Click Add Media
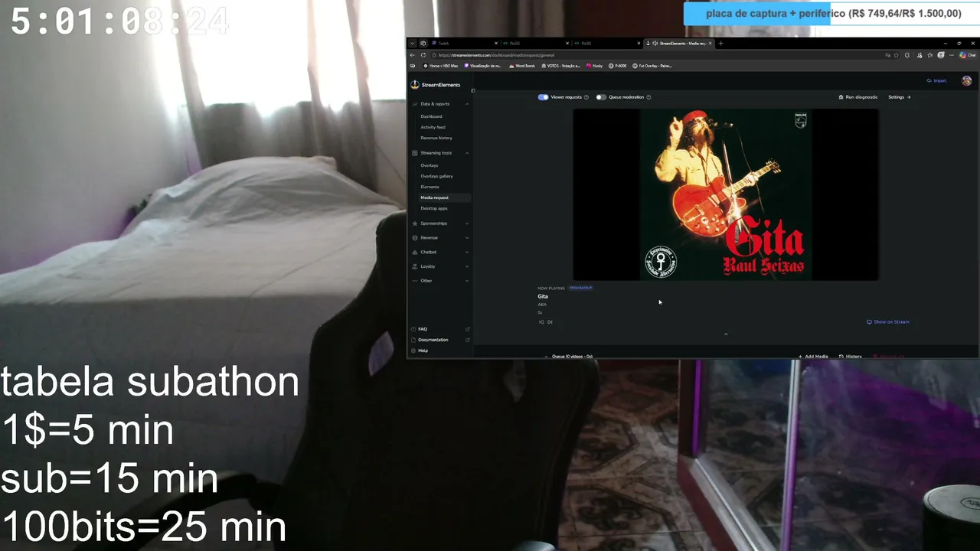980x551 pixels. click(x=813, y=357)
